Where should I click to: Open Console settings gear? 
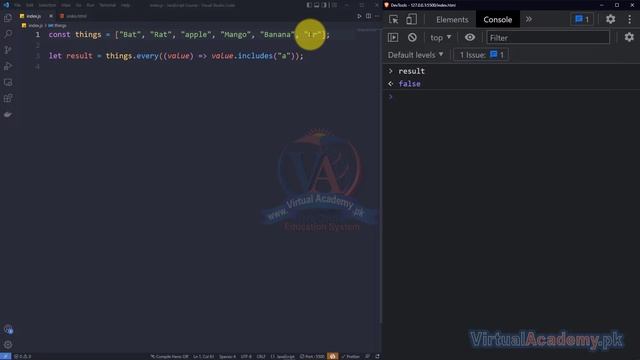tap(629, 38)
